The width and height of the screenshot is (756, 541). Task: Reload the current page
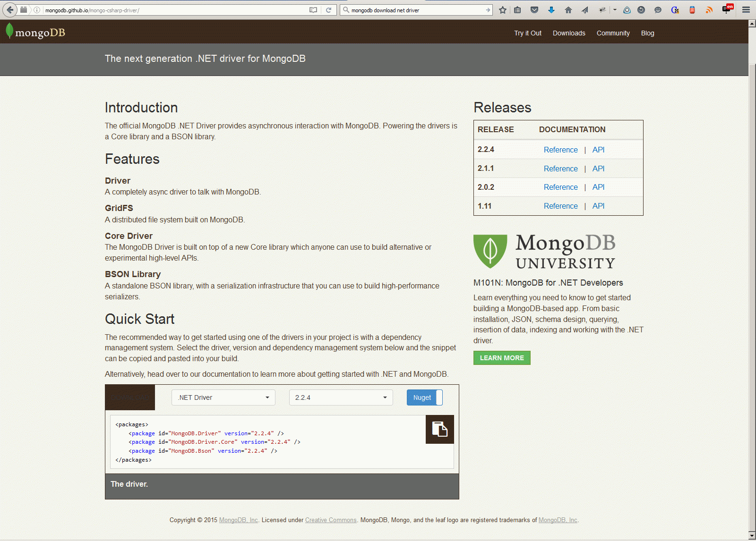coord(329,10)
